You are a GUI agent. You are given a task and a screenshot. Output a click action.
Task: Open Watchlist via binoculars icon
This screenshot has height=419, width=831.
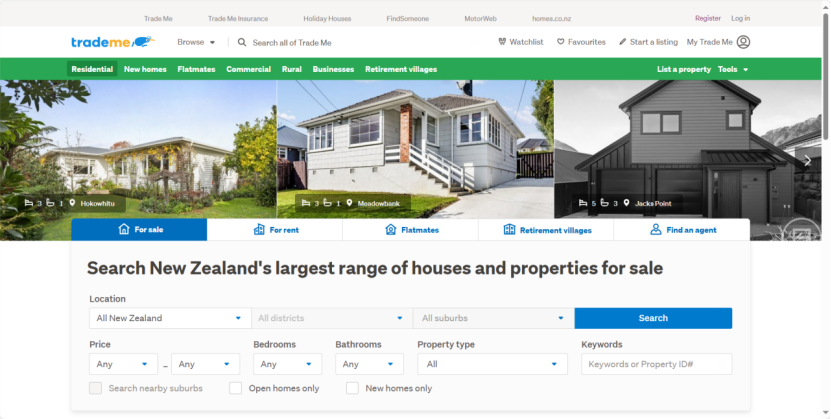(502, 42)
